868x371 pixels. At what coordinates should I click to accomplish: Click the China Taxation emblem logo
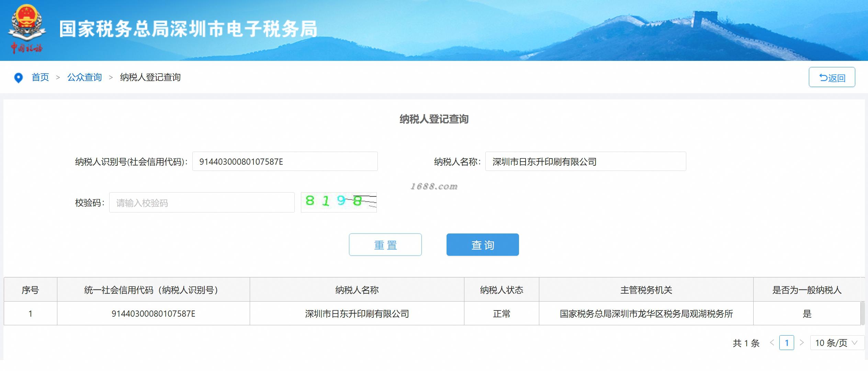click(27, 30)
